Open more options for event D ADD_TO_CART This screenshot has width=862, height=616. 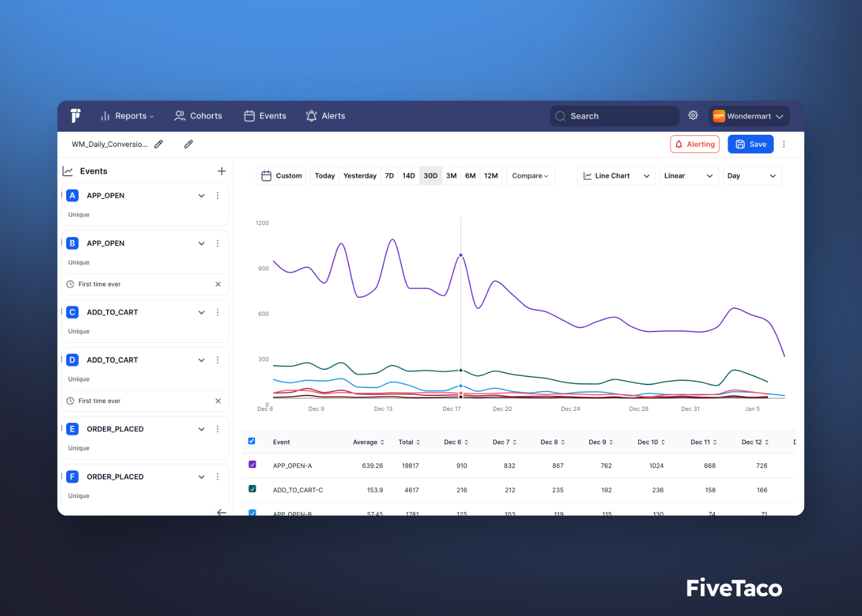[218, 360]
